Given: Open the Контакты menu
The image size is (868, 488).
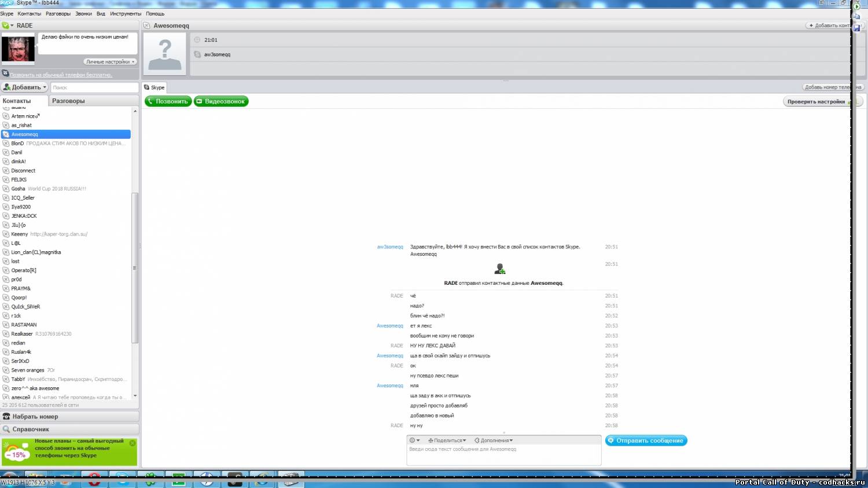Looking at the screenshot, I should tap(29, 13).
